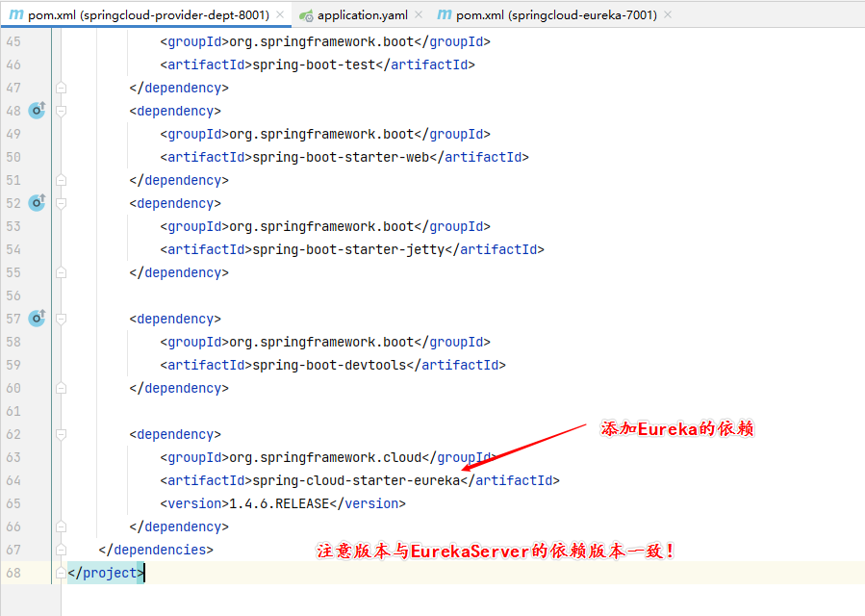
Task: Click the override gutter icon on line 52
Action: [x=37, y=203]
